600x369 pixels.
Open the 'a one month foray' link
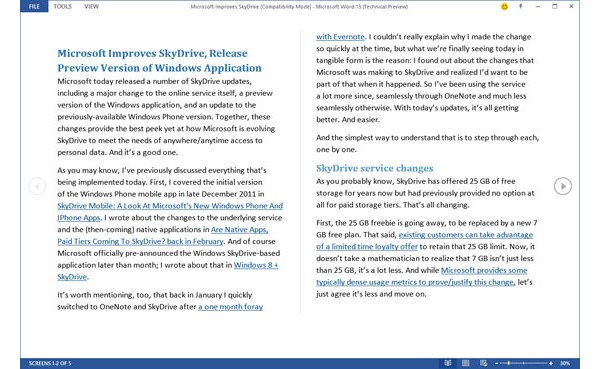230,307
